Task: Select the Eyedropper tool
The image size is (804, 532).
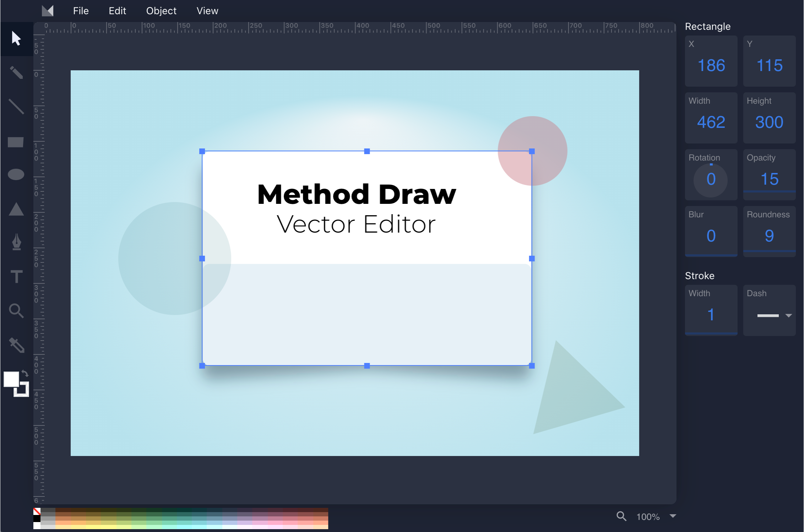Action: pyautogui.click(x=16, y=344)
